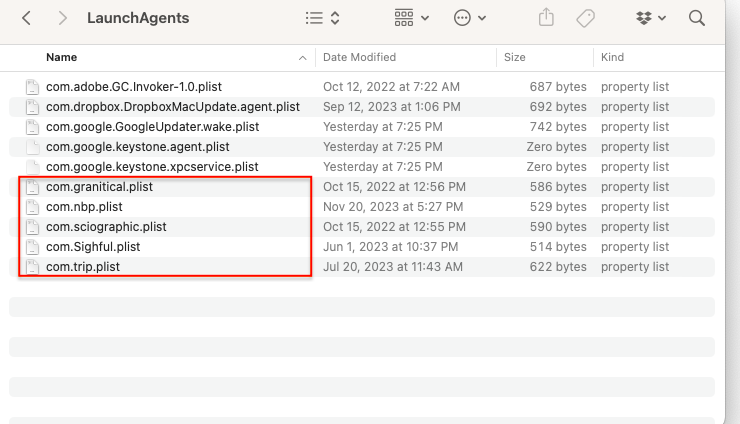Click the Share icon
This screenshot has height=424, width=740.
pos(546,18)
